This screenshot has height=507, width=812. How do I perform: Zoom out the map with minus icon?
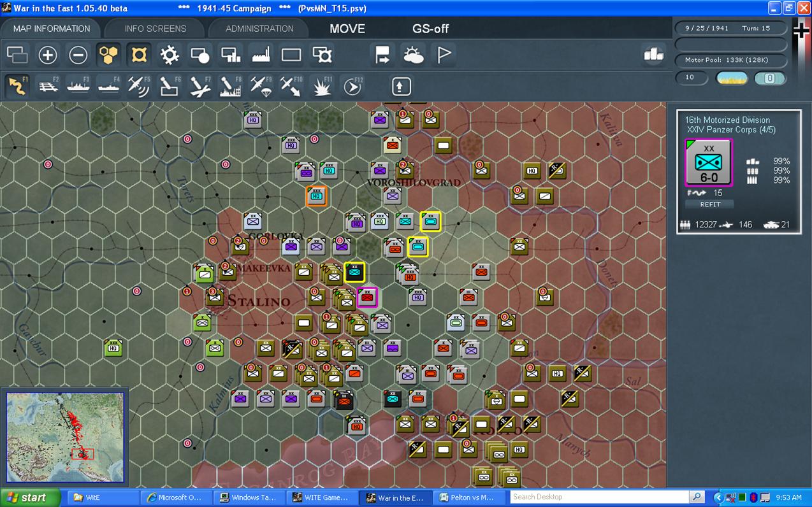[x=78, y=55]
